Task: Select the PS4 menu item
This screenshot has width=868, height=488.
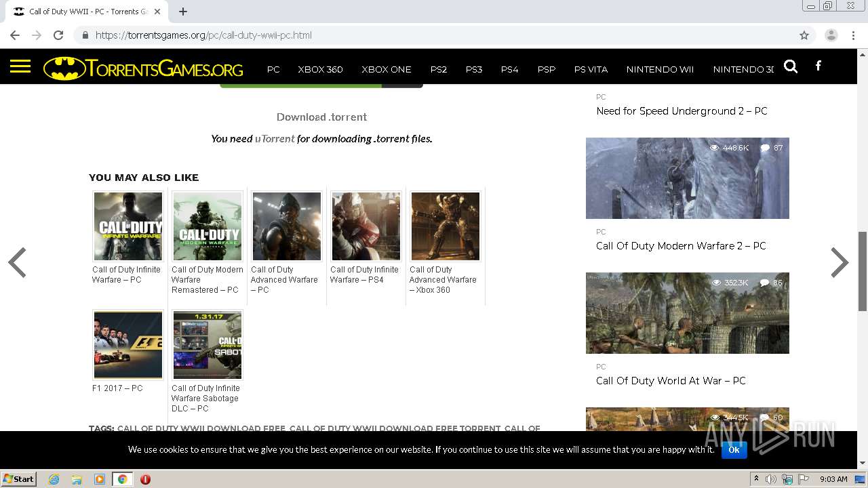Action: 509,69
